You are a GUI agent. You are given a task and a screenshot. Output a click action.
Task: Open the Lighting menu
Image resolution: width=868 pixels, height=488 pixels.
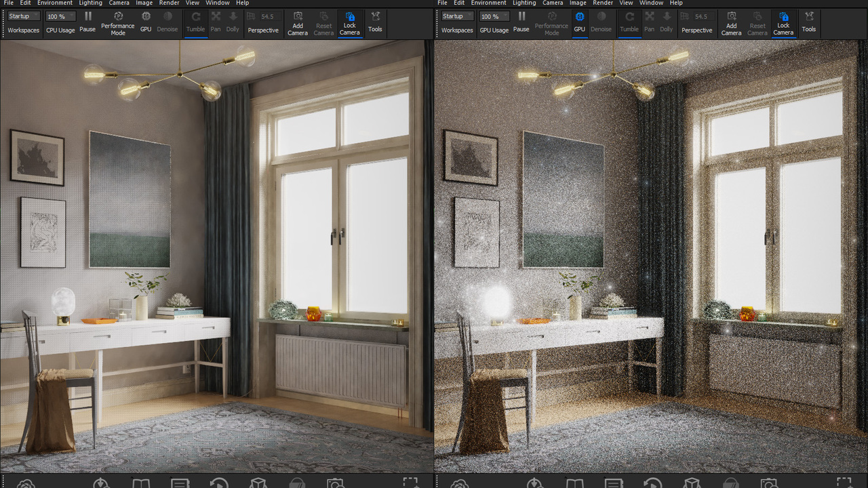(x=90, y=3)
